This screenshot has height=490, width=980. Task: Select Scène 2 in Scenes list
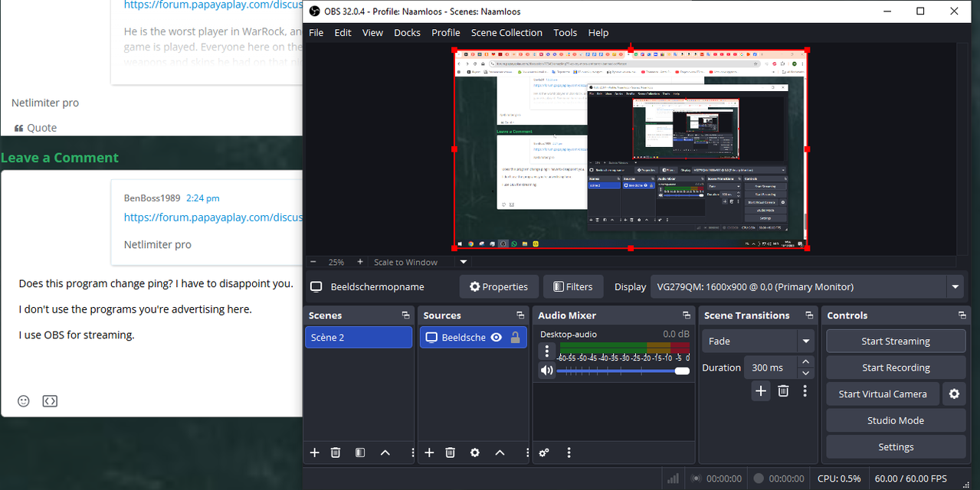click(359, 338)
